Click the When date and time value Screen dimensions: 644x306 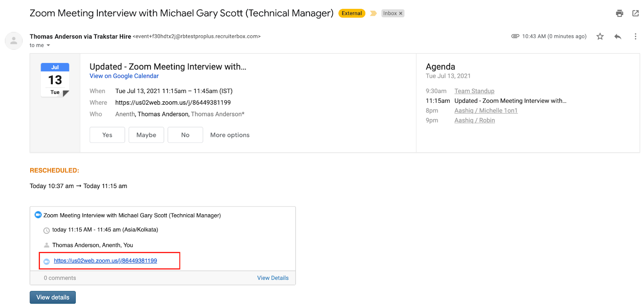click(x=174, y=91)
